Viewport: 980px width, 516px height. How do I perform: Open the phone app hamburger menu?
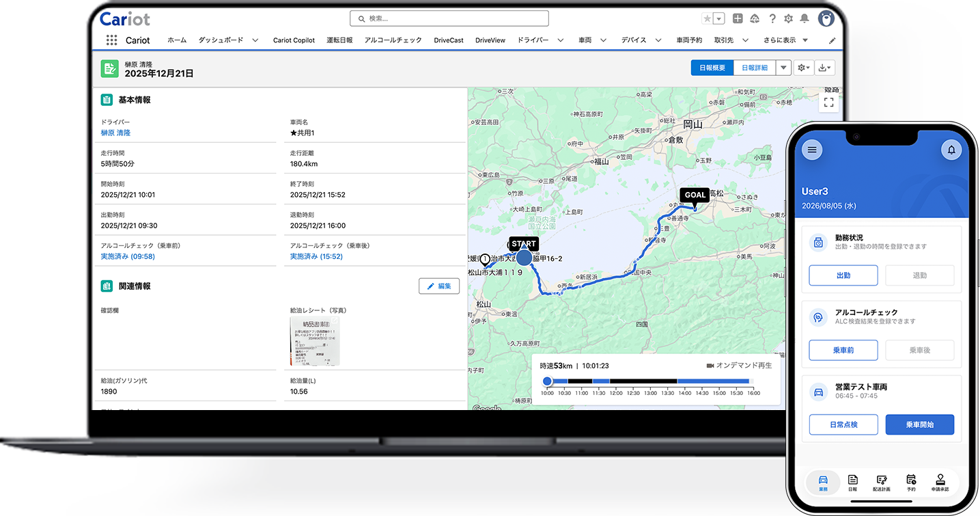pyautogui.click(x=812, y=150)
